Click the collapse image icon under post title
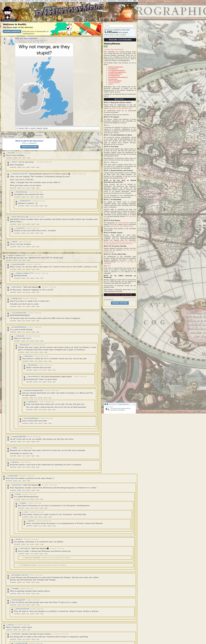Viewport: 206px width, 644px height. (17, 41)
